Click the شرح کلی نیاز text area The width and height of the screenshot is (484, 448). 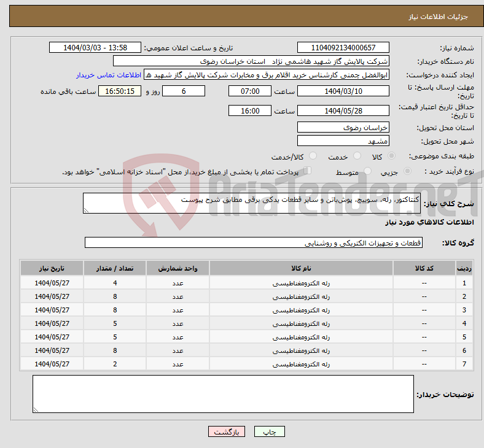251,204
